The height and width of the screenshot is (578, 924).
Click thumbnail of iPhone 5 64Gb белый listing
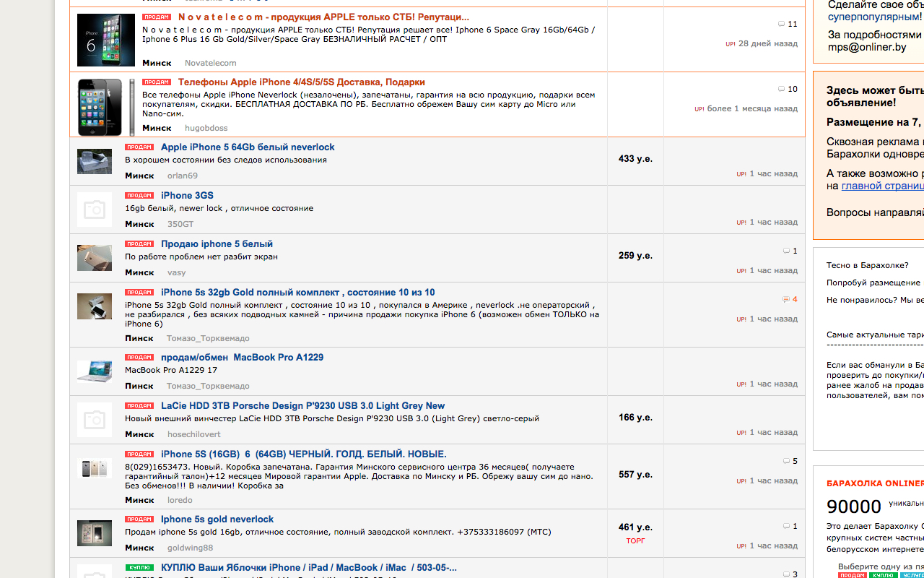pos(95,161)
